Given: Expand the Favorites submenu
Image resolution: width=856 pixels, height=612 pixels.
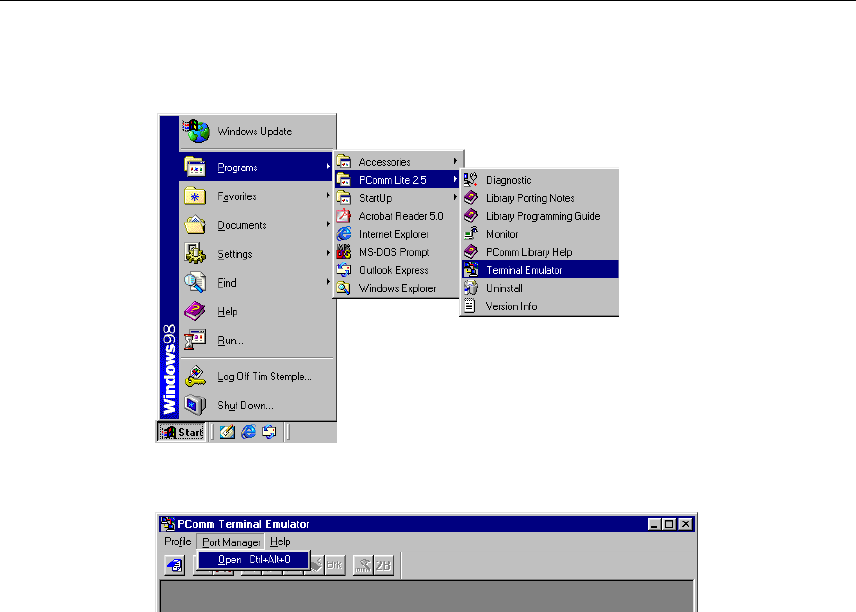Looking at the screenshot, I should 257,196.
